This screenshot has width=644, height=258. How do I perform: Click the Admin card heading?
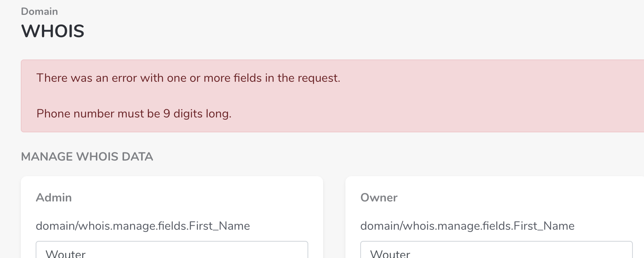tap(54, 197)
